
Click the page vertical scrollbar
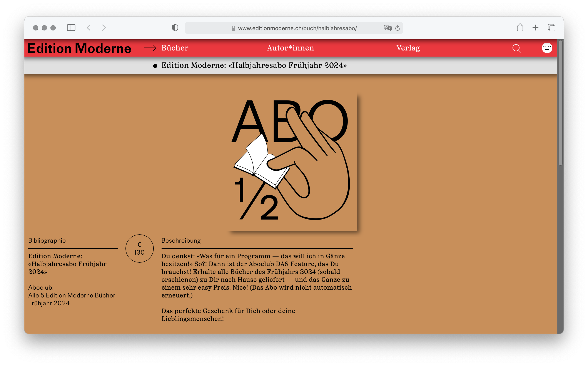pyautogui.click(x=560, y=103)
